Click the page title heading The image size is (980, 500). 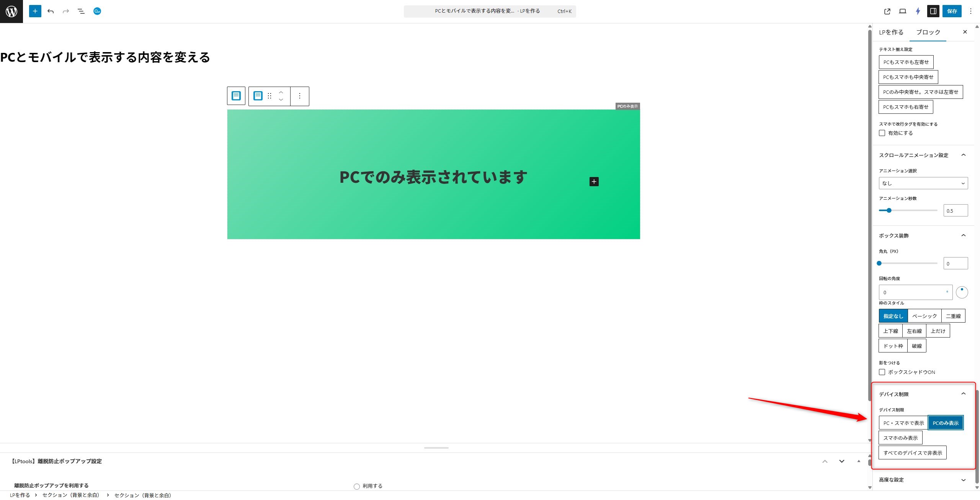point(105,57)
